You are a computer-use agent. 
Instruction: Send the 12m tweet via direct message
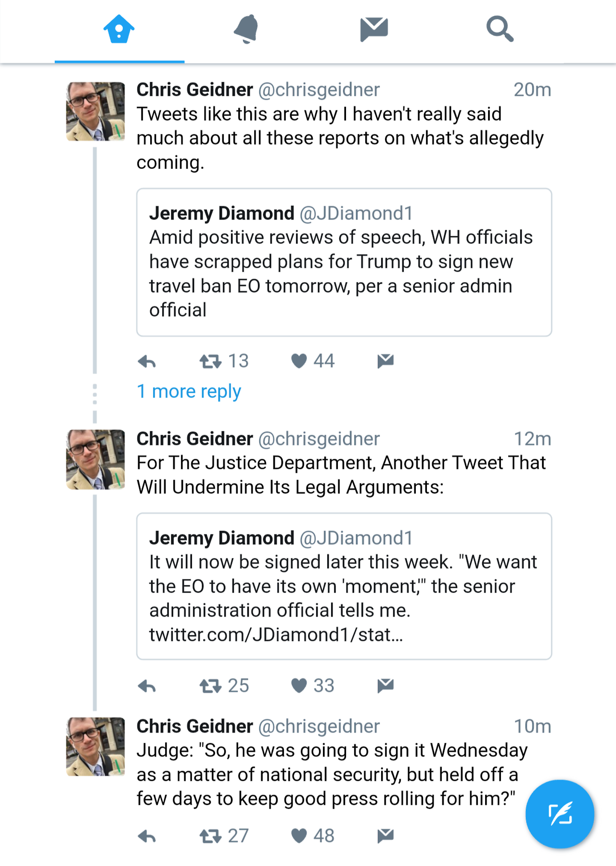[x=385, y=686]
